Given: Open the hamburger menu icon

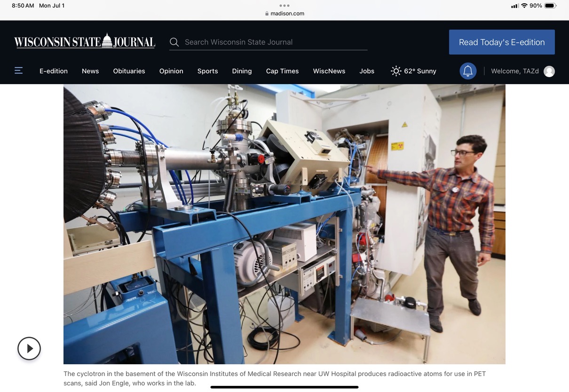Looking at the screenshot, I should (x=19, y=71).
